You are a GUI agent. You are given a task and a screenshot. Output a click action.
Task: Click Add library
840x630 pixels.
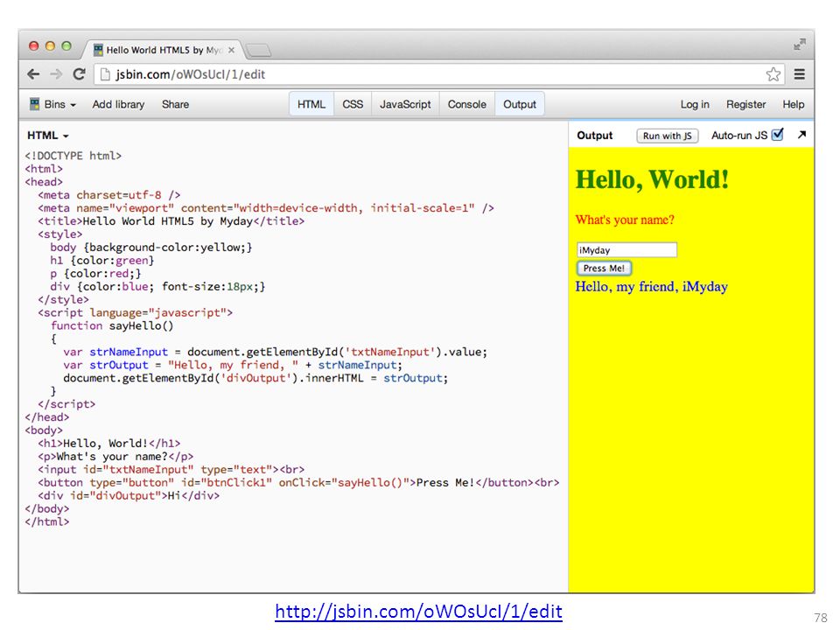point(118,104)
